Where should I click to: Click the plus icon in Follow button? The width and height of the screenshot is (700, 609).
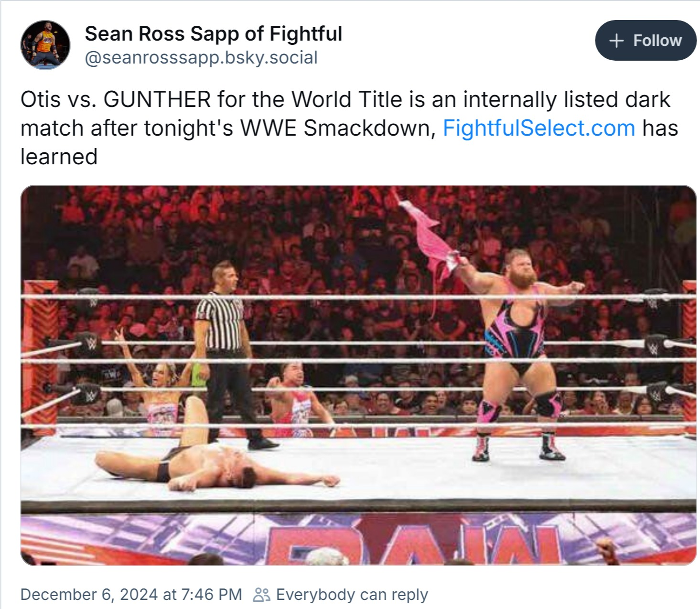pos(617,41)
